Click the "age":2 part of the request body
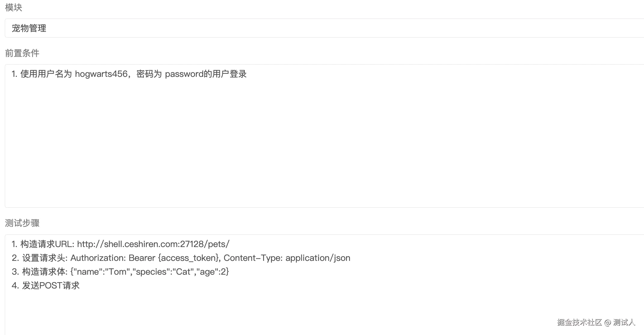Screen dimensions: 644x335 point(211,272)
